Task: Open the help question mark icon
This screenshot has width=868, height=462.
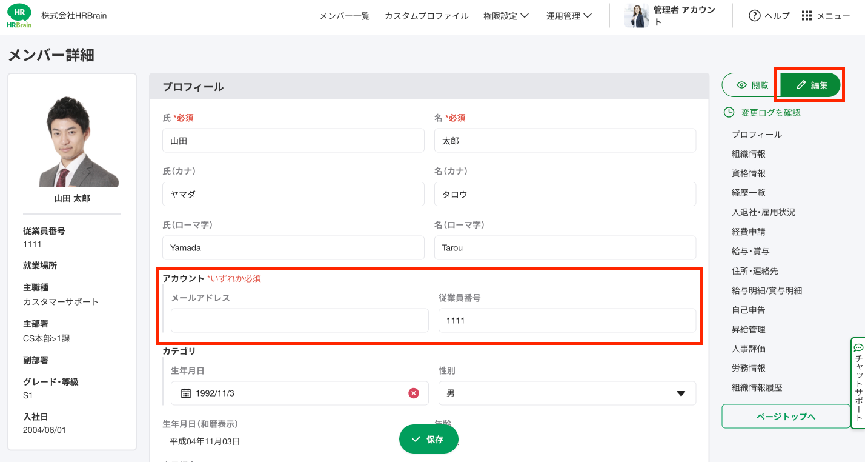Action: [x=754, y=16]
